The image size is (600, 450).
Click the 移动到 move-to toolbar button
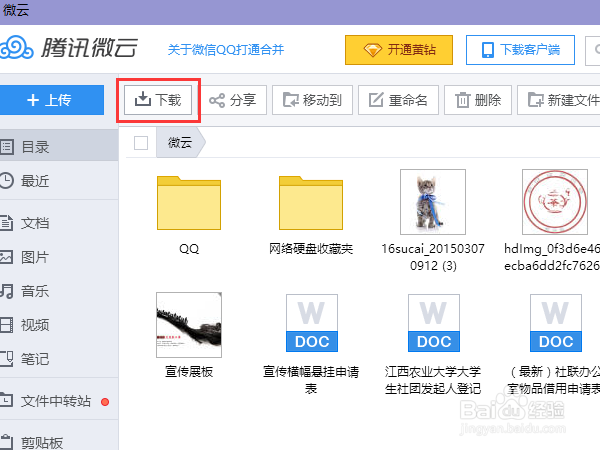click(312, 100)
